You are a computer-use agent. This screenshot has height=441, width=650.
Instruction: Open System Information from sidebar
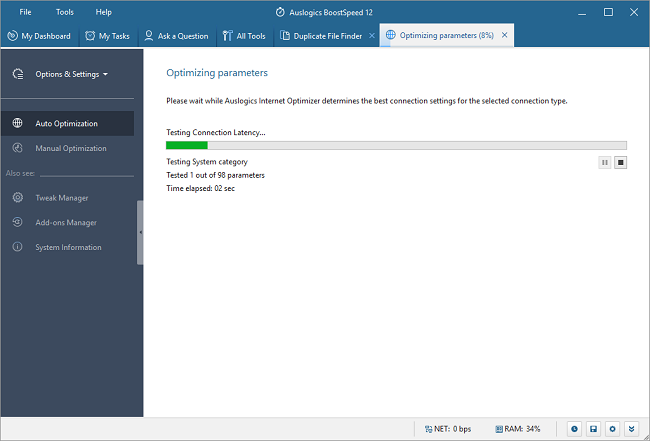(x=67, y=247)
